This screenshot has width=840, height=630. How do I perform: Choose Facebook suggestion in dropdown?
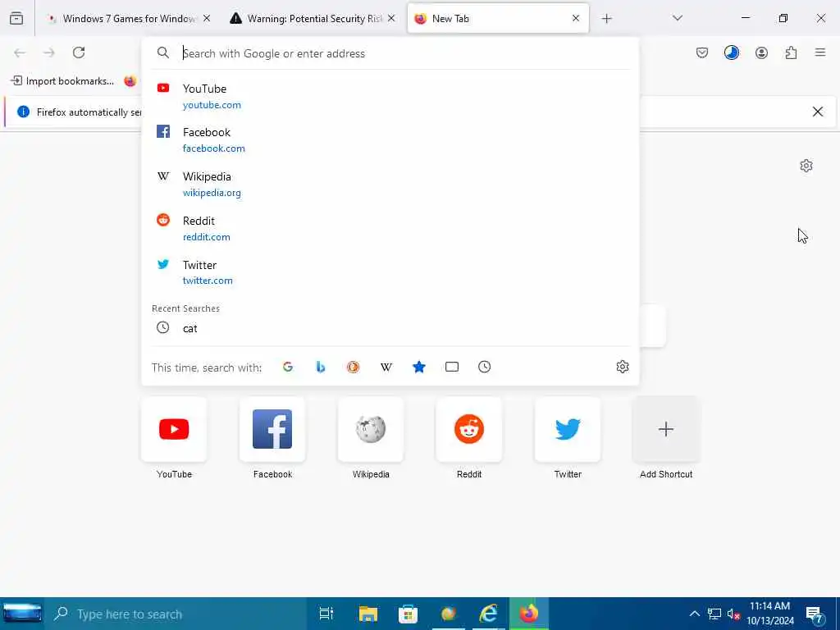(390, 139)
